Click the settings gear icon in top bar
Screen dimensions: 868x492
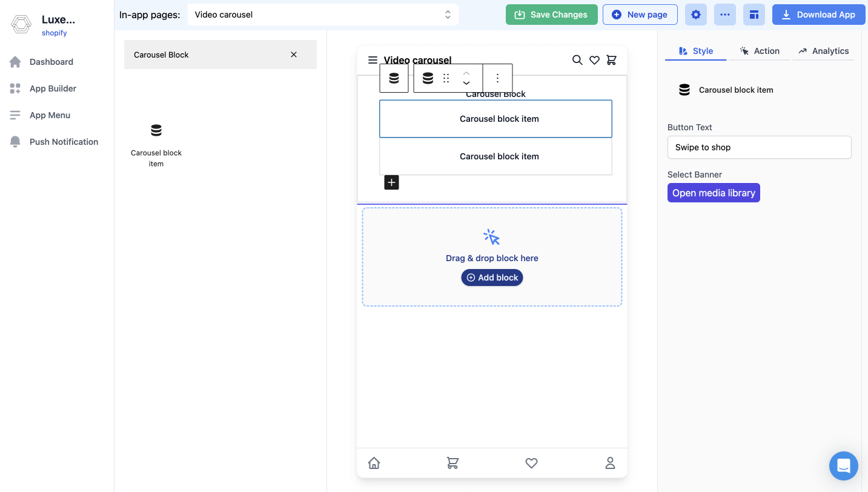(x=695, y=15)
